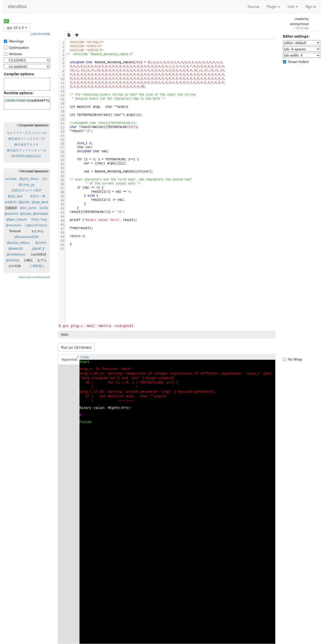Open 株式会社アカツキ sponsor link

coord(26,145)
